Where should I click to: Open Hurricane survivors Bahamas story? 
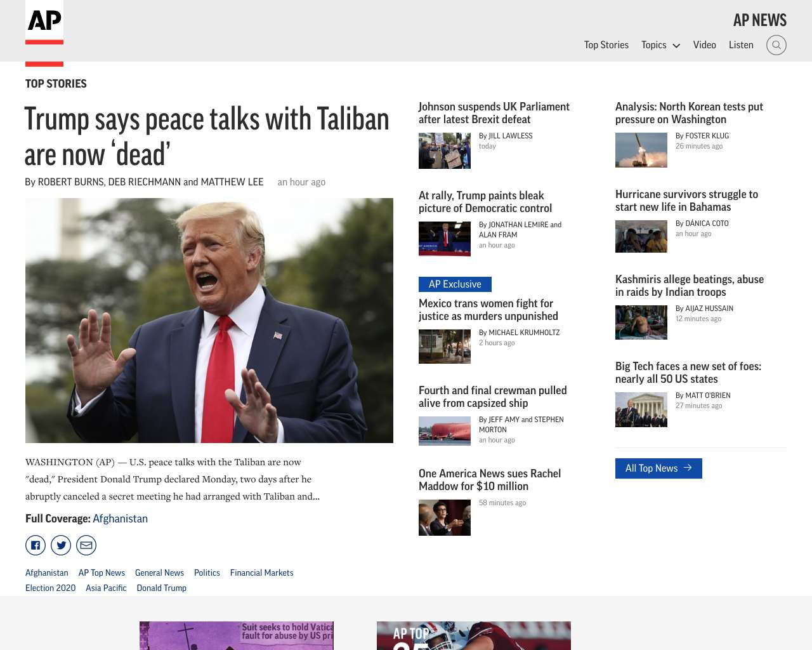pyautogui.click(x=686, y=201)
